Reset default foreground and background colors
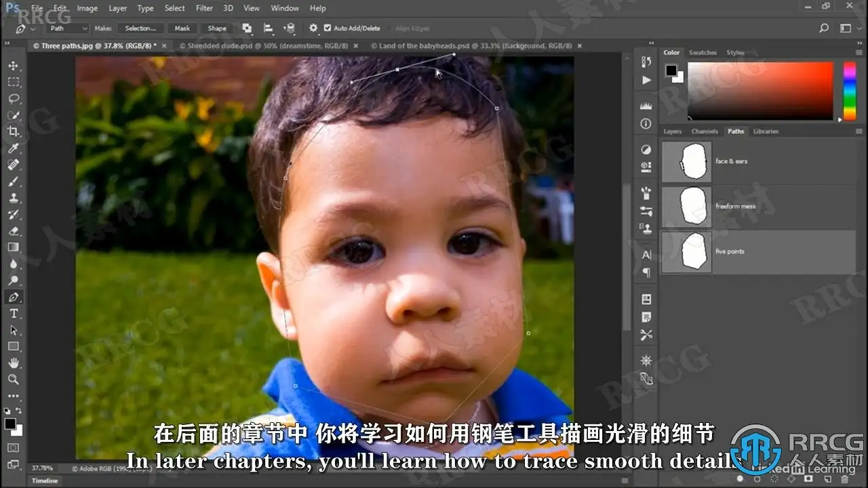868x488 pixels. (7, 411)
